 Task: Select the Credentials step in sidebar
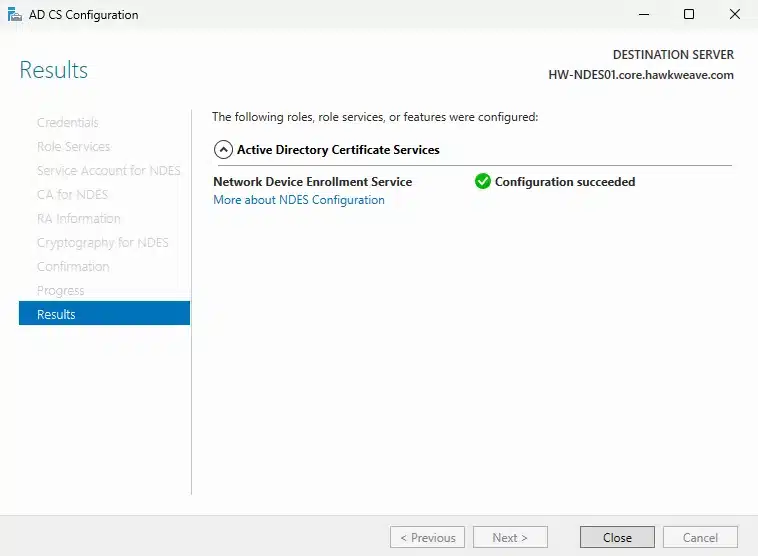click(68, 123)
